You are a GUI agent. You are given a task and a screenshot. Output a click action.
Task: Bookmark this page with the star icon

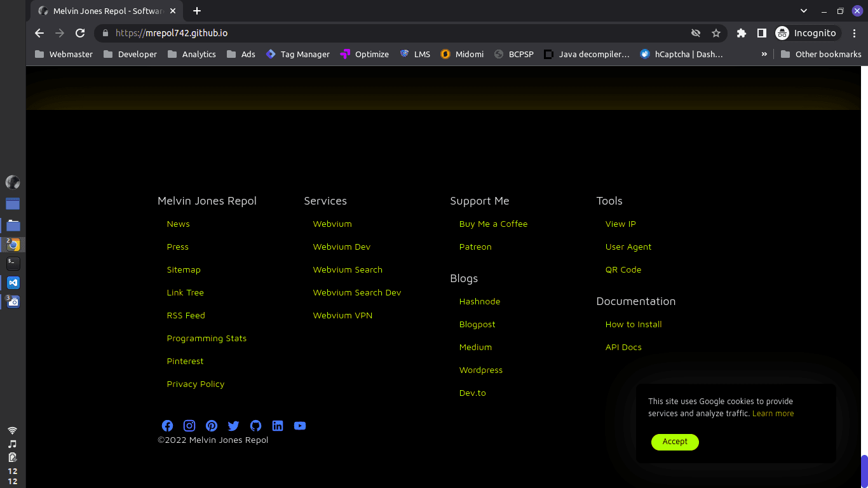(x=716, y=33)
